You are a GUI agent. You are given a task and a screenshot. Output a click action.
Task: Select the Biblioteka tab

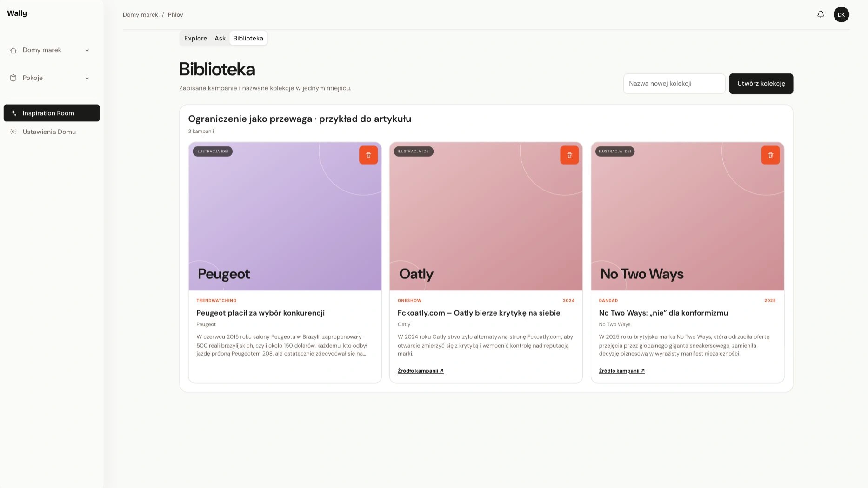point(248,38)
